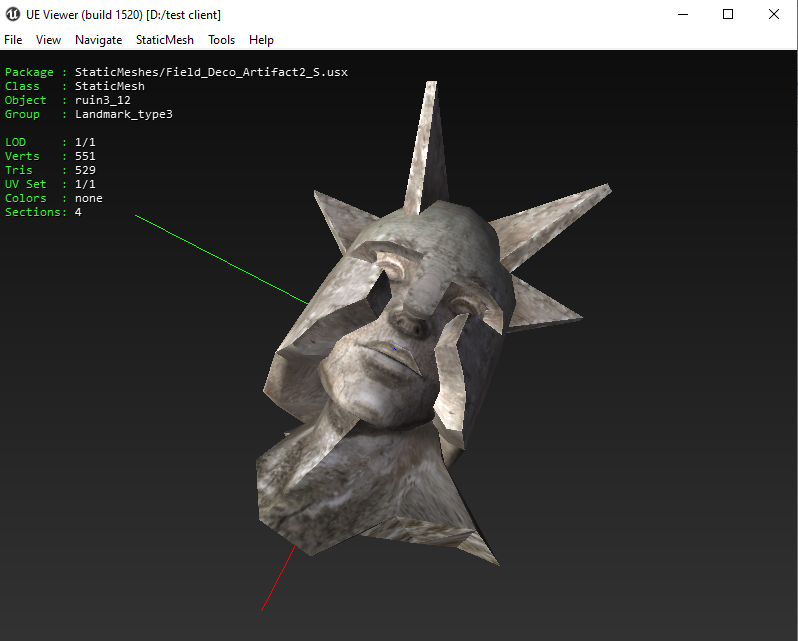Screen dimensions: 798x641
Task: Click the Tris count 529
Action: coord(85,171)
